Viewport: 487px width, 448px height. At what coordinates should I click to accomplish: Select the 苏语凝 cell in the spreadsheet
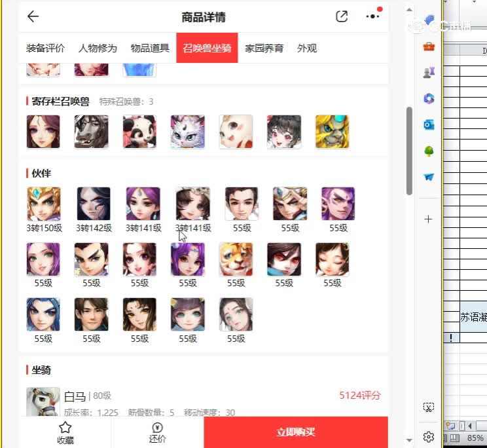pos(473,317)
